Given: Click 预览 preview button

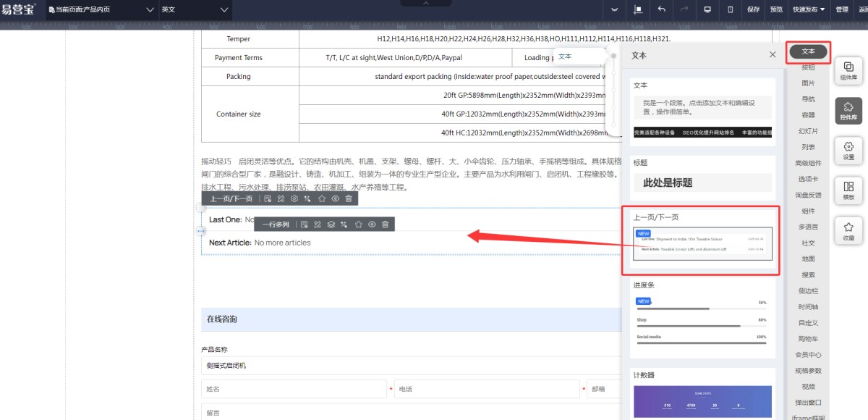Looking at the screenshot, I should click(x=776, y=9).
